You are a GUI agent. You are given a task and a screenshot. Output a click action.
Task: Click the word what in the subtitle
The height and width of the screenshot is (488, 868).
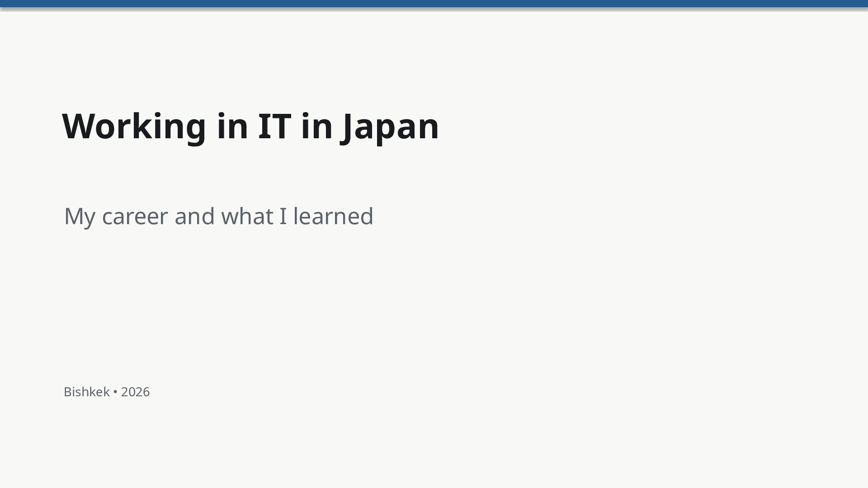pyautogui.click(x=247, y=216)
